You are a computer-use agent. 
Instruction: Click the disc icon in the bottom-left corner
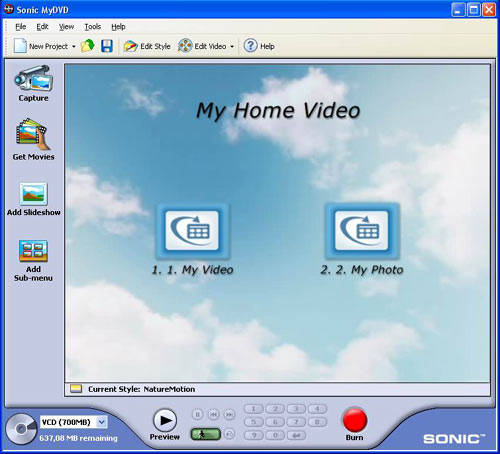(x=21, y=429)
